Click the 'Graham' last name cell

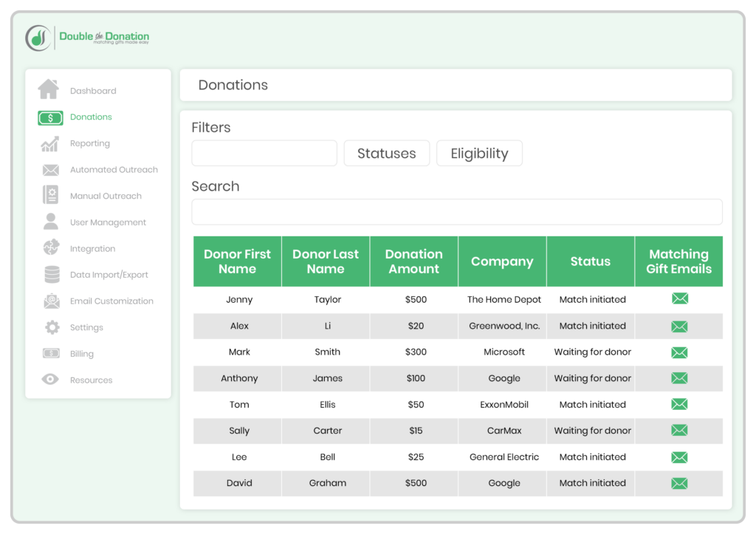click(x=327, y=483)
